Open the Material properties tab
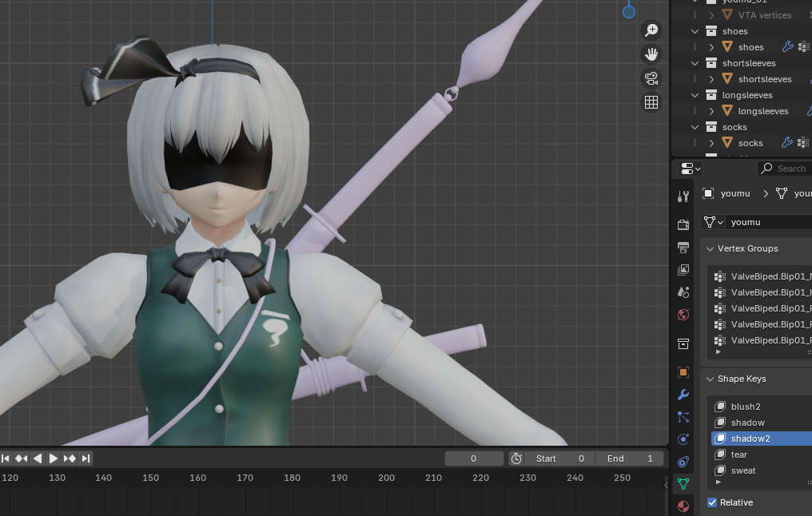Image resolution: width=812 pixels, height=516 pixels. click(683, 506)
